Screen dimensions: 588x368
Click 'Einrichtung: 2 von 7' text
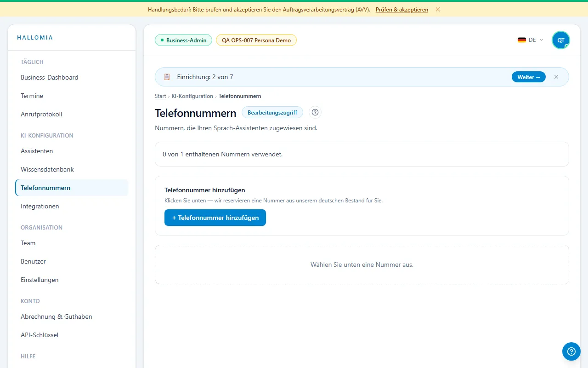point(205,77)
